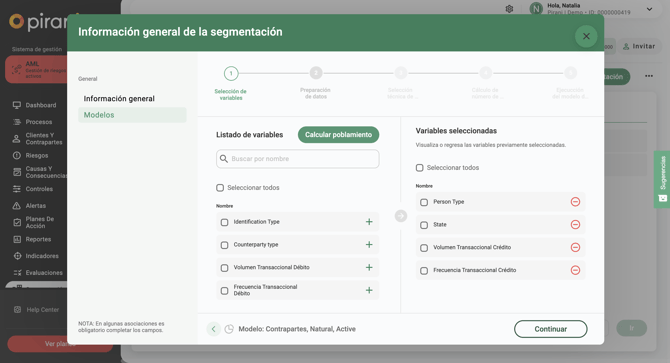Tick Frecuencia Transaccional Débito checkbox
670x363 pixels.
coord(224,290)
